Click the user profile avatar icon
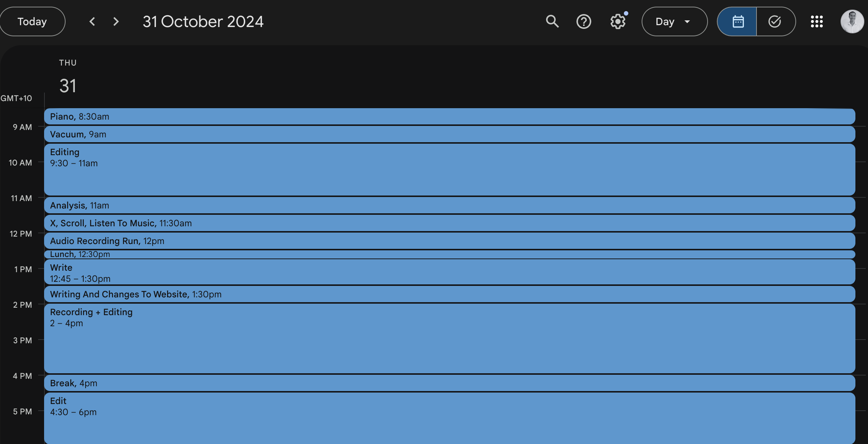The image size is (868, 444). coord(852,21)
